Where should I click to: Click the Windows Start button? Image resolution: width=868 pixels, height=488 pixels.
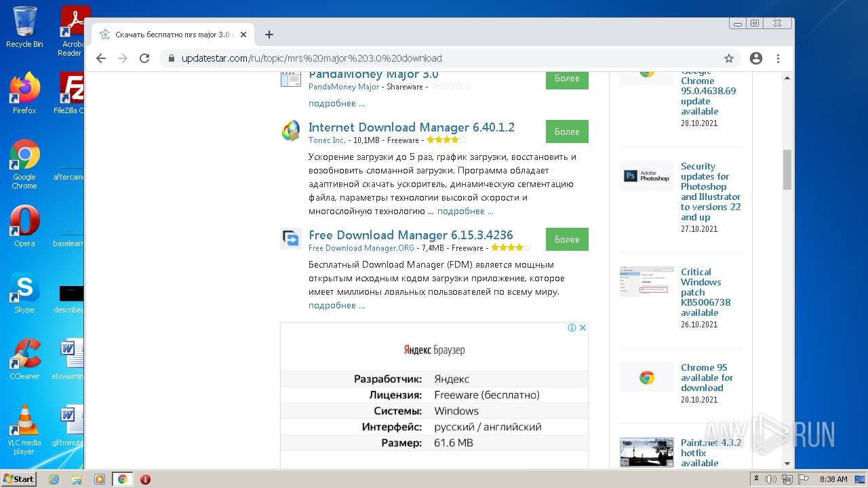pyautogui.click(x=19, y=479)
